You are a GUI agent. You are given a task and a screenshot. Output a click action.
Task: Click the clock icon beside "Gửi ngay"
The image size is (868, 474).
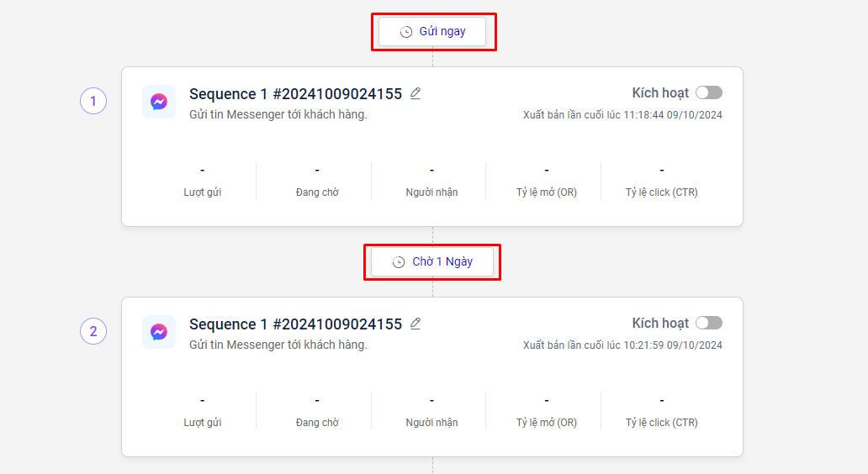[x=406, y=32]
